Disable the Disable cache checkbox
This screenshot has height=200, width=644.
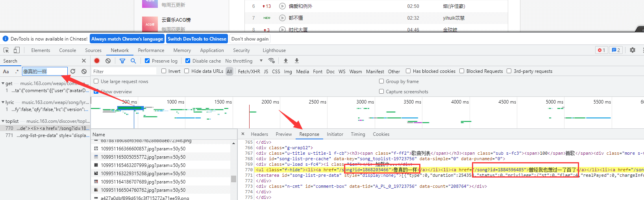(188, 61)
